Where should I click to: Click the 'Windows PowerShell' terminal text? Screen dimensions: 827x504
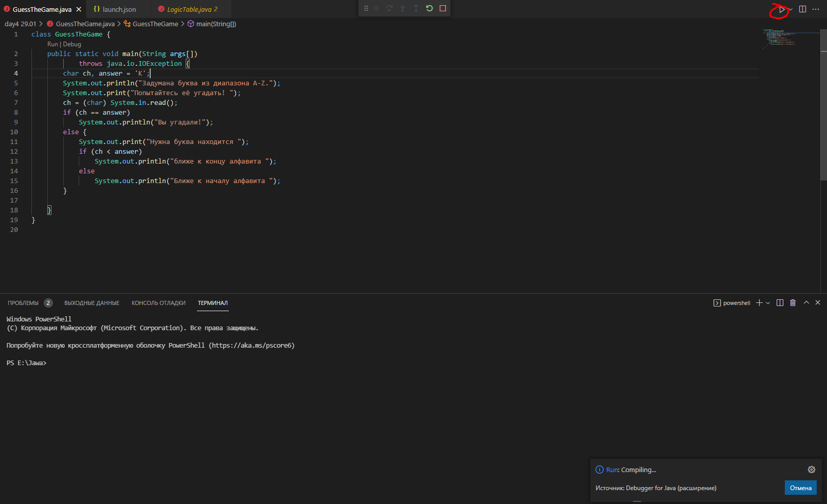39,319
